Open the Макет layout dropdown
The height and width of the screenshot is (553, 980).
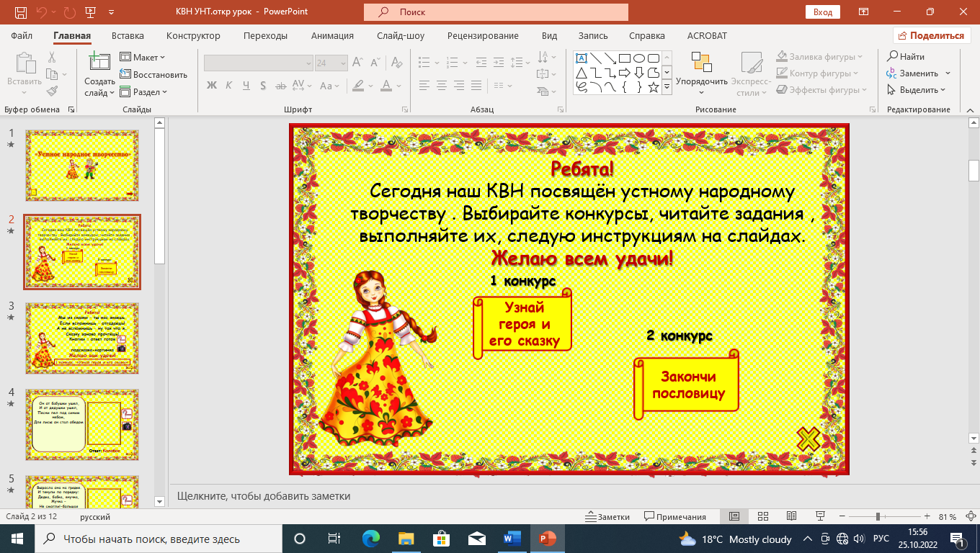[x=143, y=57]
